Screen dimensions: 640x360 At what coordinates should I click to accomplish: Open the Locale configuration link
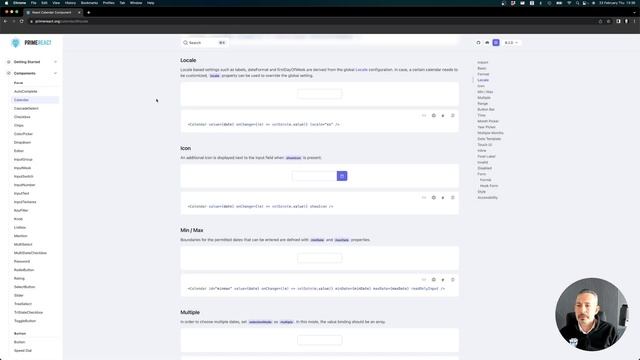pos(362,70)
